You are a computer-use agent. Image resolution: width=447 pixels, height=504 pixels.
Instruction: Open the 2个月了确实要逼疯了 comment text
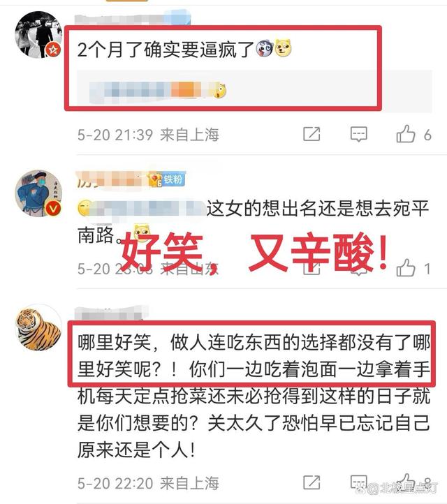(x=166, y=50)
